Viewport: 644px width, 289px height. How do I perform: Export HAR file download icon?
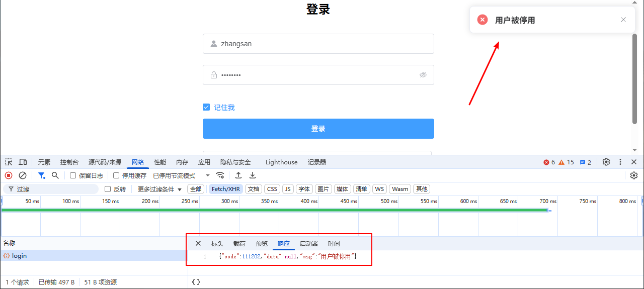tap(253, 175)
